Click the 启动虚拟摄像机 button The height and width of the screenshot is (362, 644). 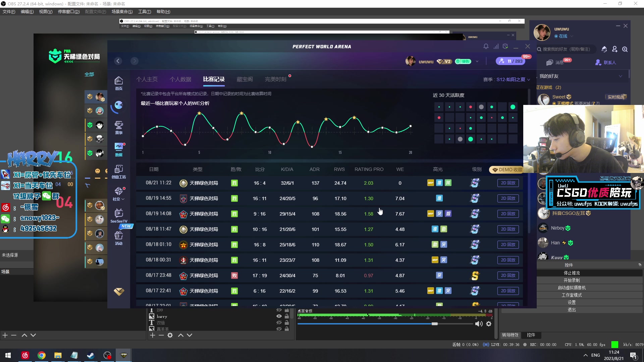coord(572,288)
